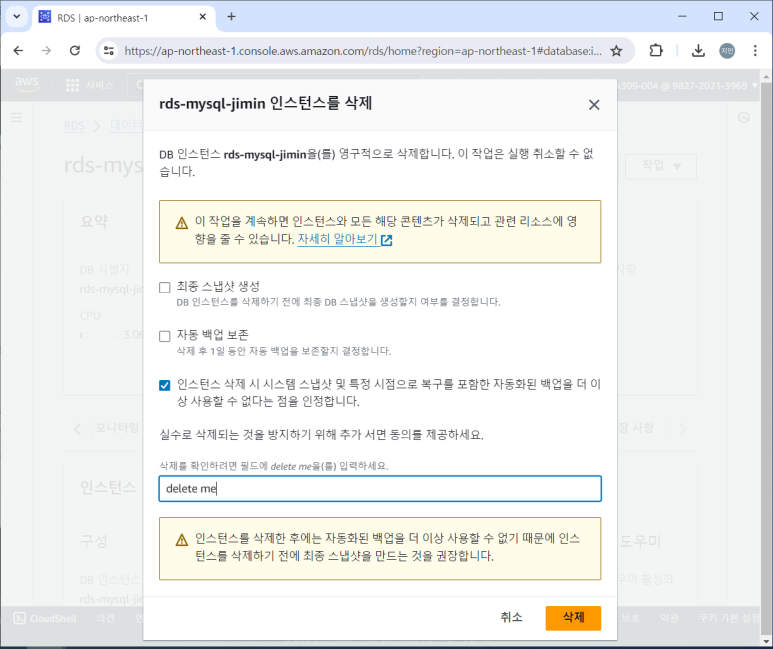Select the RDS | ap-northeast-1 tab
The width and height of the screenshot is (773, 649).
[123, 18]
